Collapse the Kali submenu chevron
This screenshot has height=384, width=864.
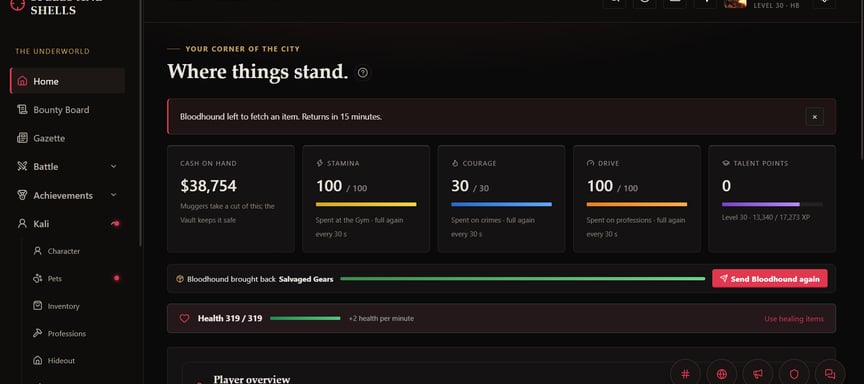click(x=114, y=224)
